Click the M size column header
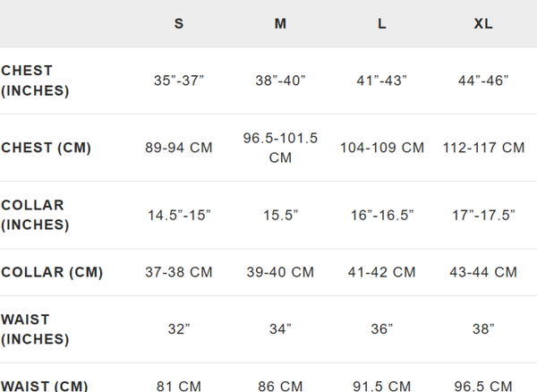Image resolution: width=537 pixels, height=392 pixels. coord(280,24)
